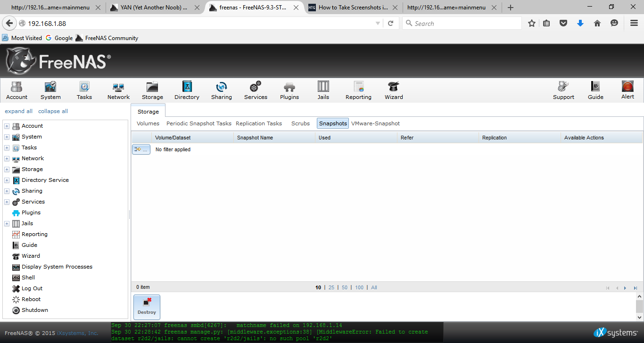Expand the Storage node in the sidebar
Image resolution: width=644 pixels, height=343 pixels.
coord(7,169)
